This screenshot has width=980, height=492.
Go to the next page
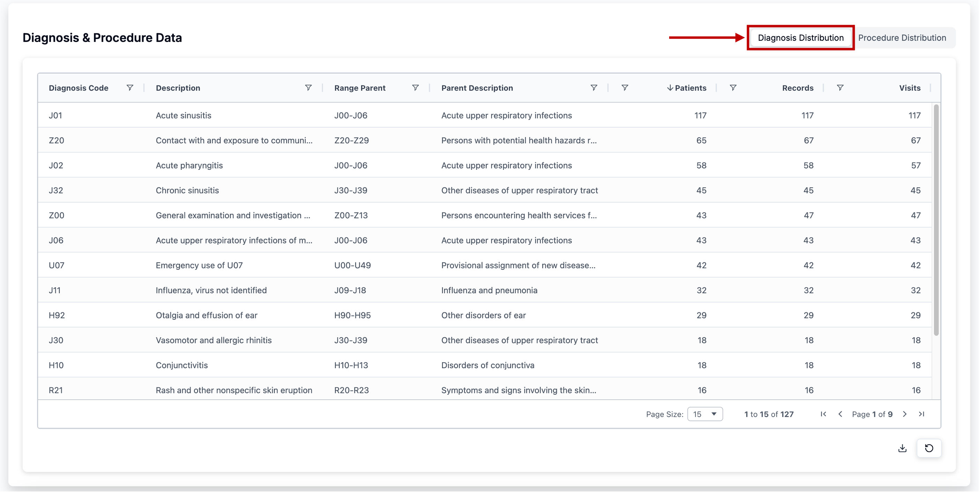[905, 414]
